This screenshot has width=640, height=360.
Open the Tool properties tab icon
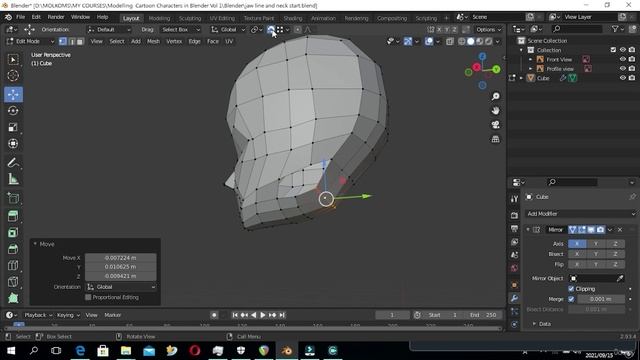tap(514, 199)
